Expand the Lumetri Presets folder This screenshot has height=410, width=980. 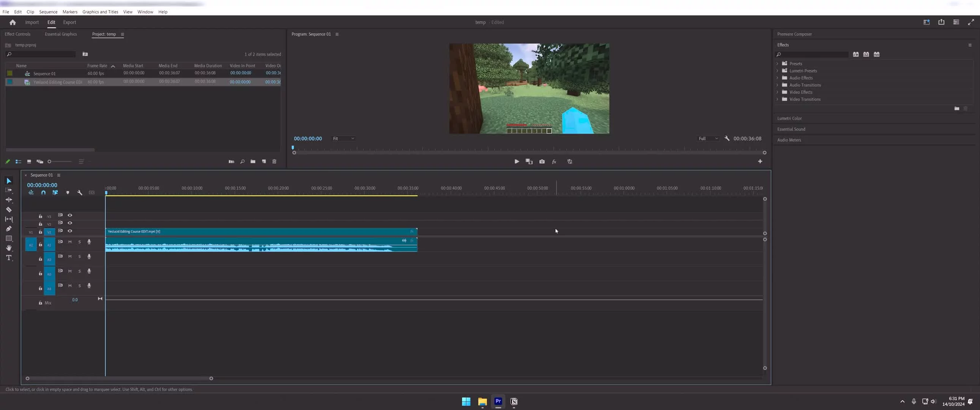tap(777, 71)
